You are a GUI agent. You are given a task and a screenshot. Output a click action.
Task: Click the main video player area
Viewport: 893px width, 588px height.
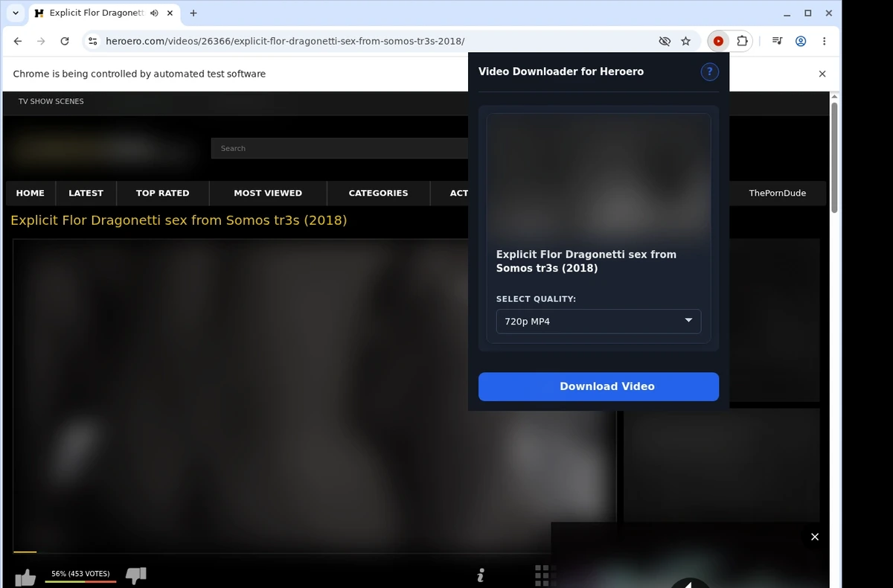pyautogui.click(x=314, y=394)
